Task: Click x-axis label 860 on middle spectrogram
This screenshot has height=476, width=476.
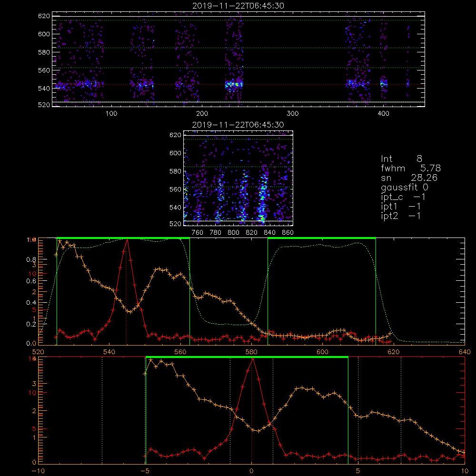Action: coord(288,233)
